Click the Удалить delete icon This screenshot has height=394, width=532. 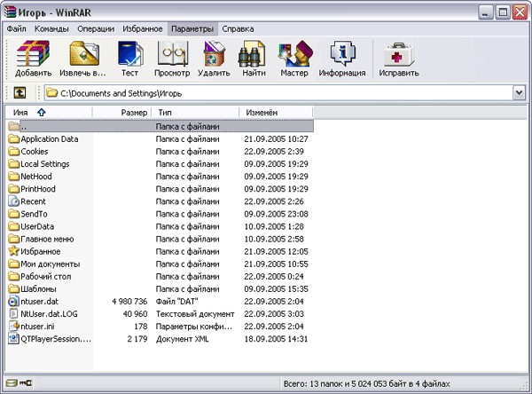point(214,53)
